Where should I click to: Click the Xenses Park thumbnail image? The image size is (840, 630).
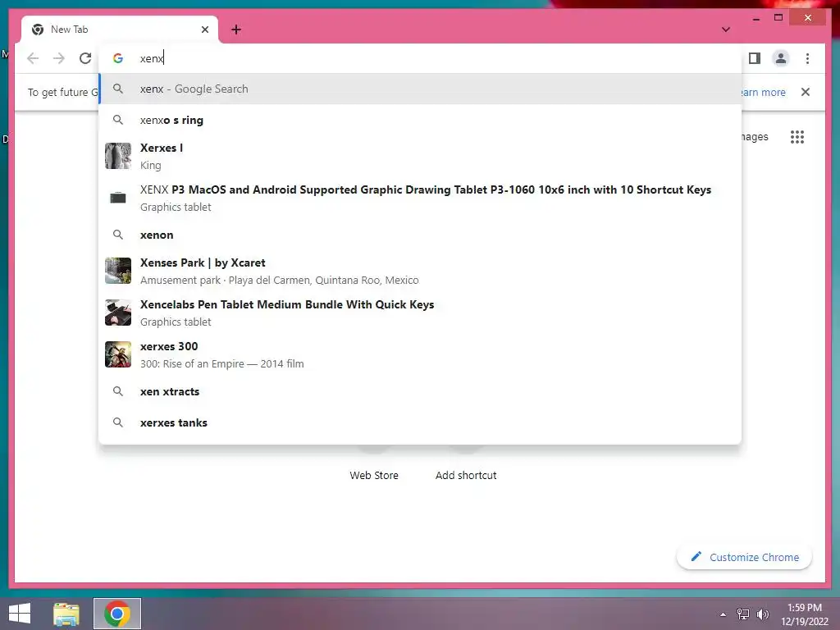coord(118,271)
